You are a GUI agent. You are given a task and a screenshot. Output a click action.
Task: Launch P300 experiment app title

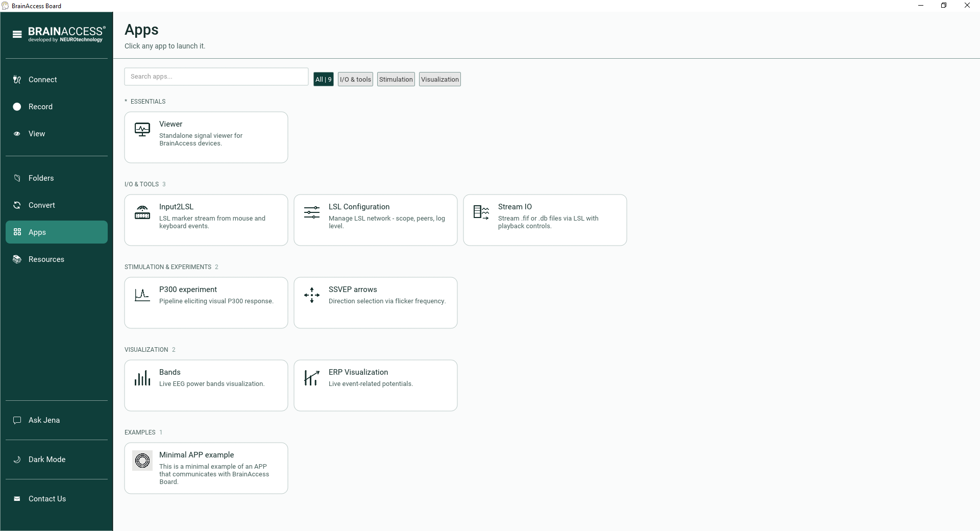coord(188,289)
